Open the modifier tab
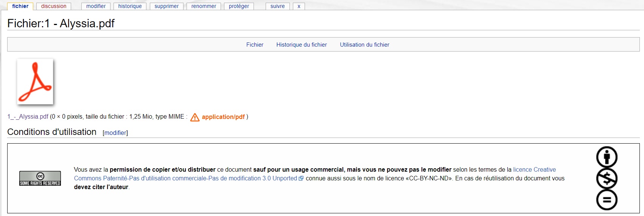The width and height of the screenshot is (644, 216). pyautogui.click(x=96, y=6)
